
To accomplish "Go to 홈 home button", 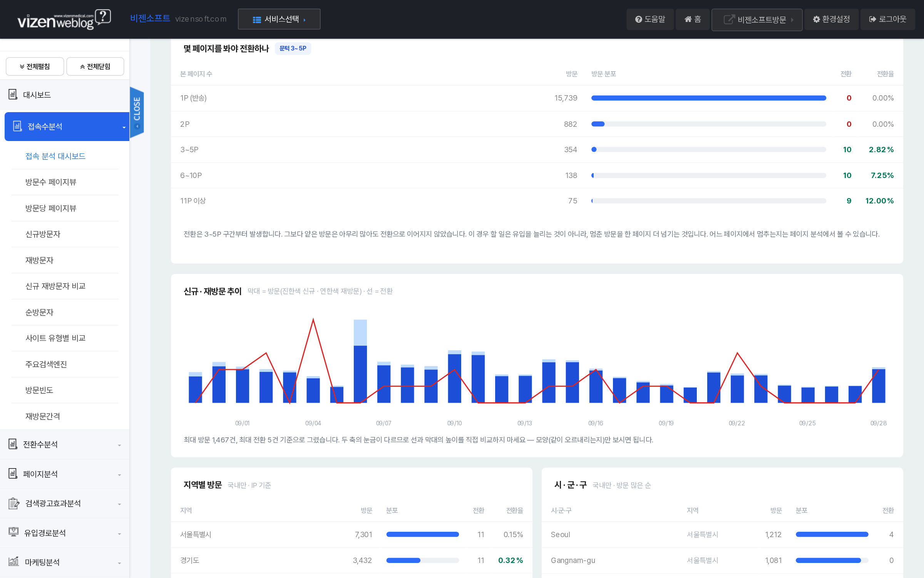I will 692,19.
